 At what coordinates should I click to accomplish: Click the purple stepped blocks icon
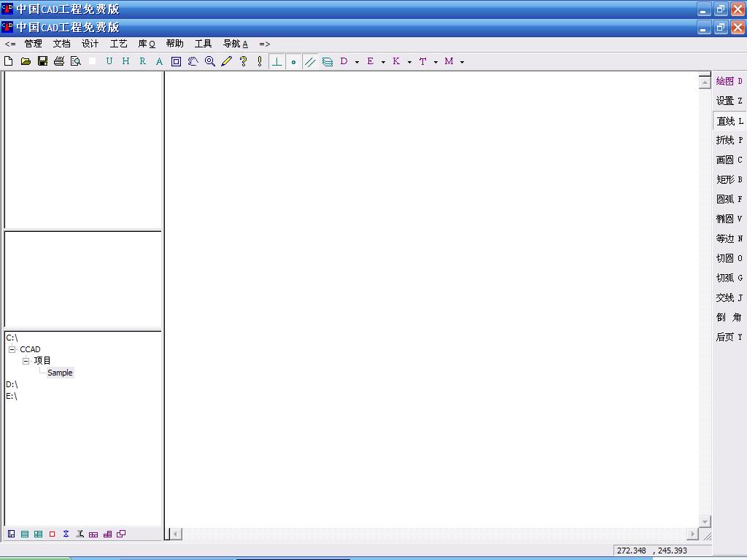(x=108, y=534)
